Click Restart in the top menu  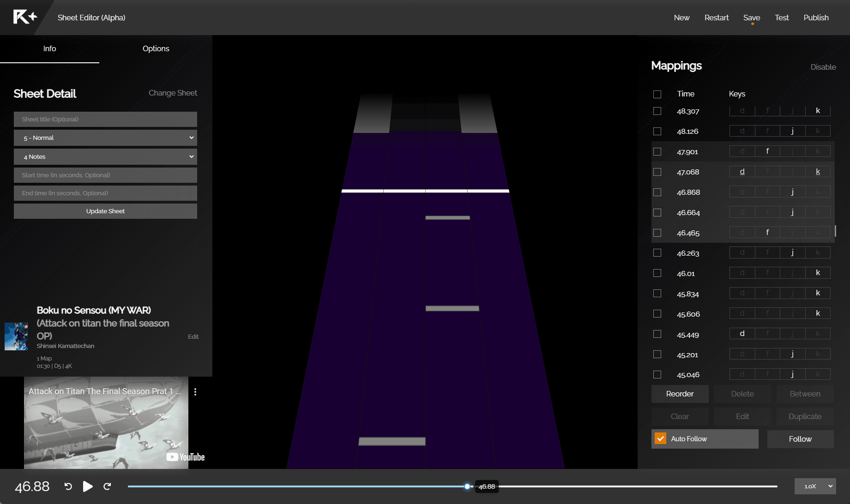point(717,18)
